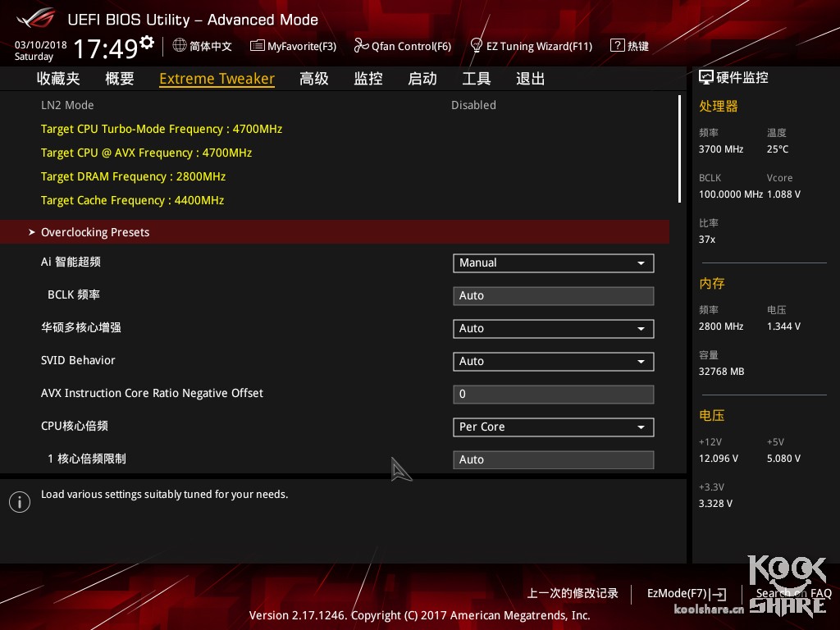Click the 3700 MHz processor frequency

pyautogui.click(x=721, y=149)
